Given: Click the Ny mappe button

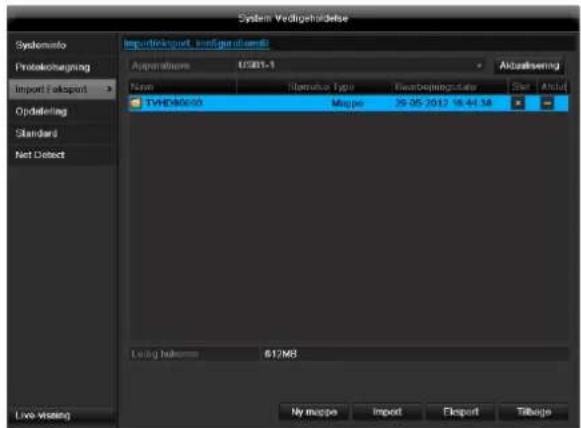Looking at the screenshot, I should [314, 412].
